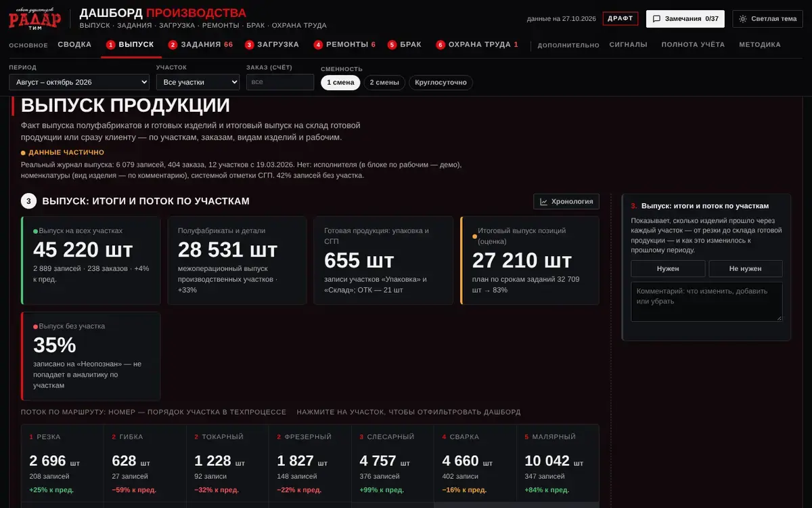
Task: Filter dashboard by Сварка station
Action: (x=475, y=464)
